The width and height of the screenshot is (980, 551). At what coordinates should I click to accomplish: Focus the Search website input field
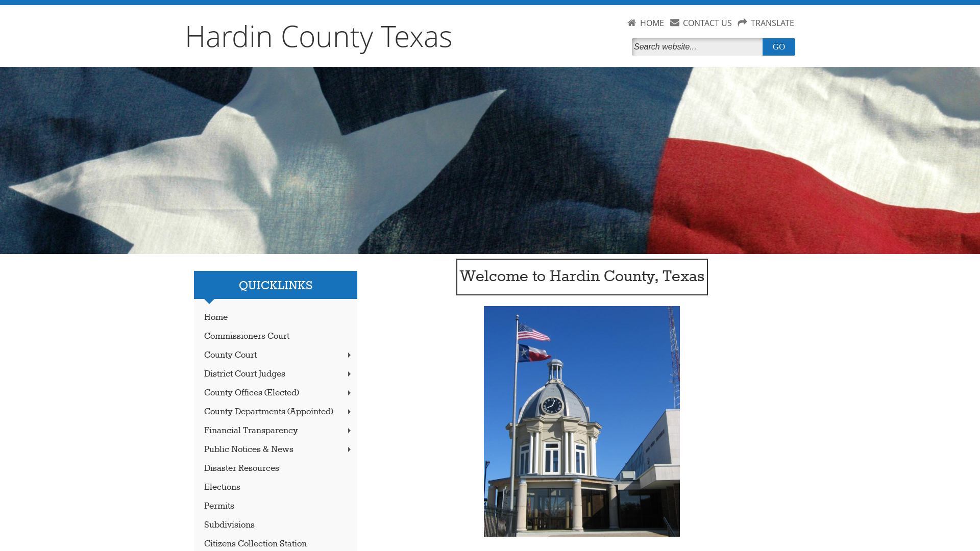coord(697,47)
